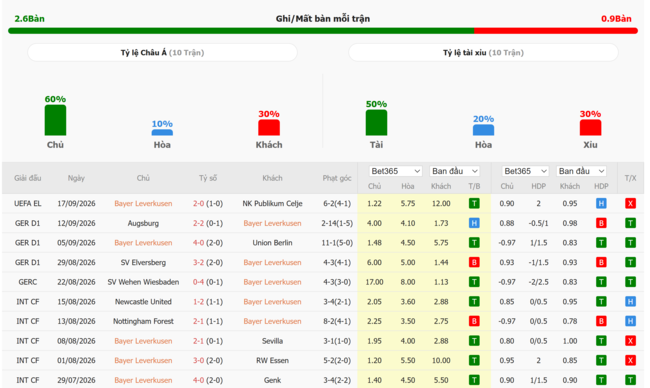The image size is (650, 388).
Task: Click the 29/07/2026 date cell
Action: [x=76, y=380]
